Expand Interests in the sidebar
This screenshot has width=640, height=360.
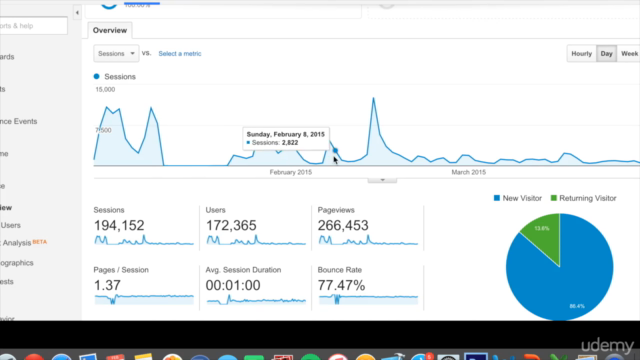[x=7, y=282]
